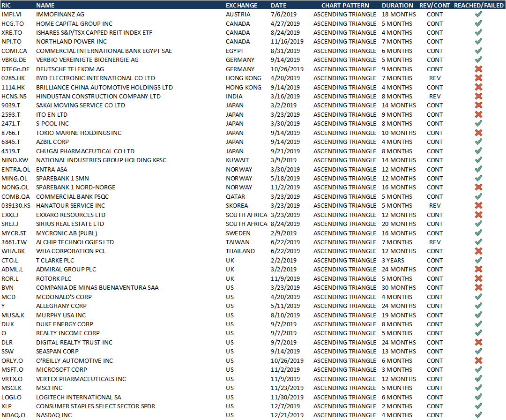Viewport: 506px width, 420px height.
Task: Select green checkmark for Chugai Pharmaceutical
Action: coord(478,151)
